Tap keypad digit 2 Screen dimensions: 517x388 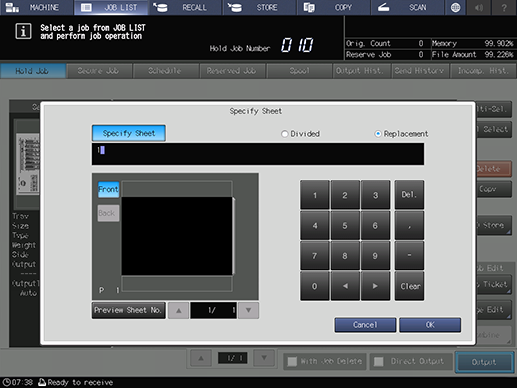(x=345, y=195)
